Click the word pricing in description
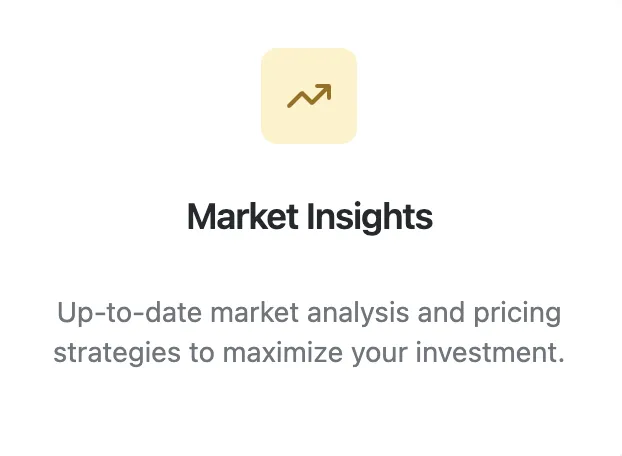The width and height of the screenshot is (622, 456). [517, 313]
